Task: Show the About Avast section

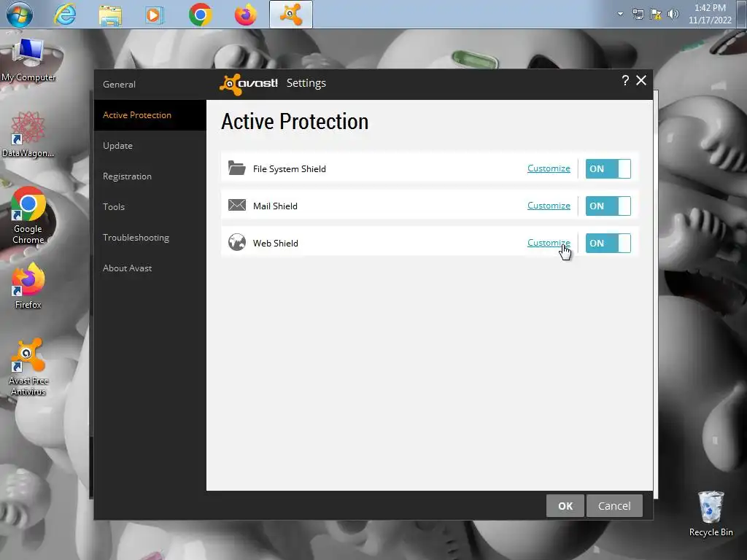Action: click(x=127, y=268)
